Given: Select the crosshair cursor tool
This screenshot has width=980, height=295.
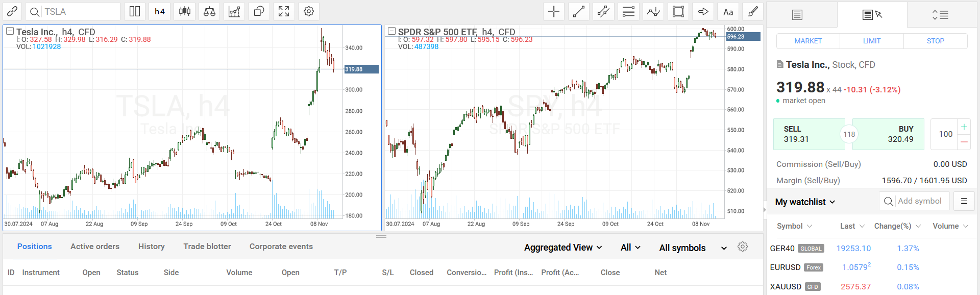Looking at the screenshot, I should [554, 11].
